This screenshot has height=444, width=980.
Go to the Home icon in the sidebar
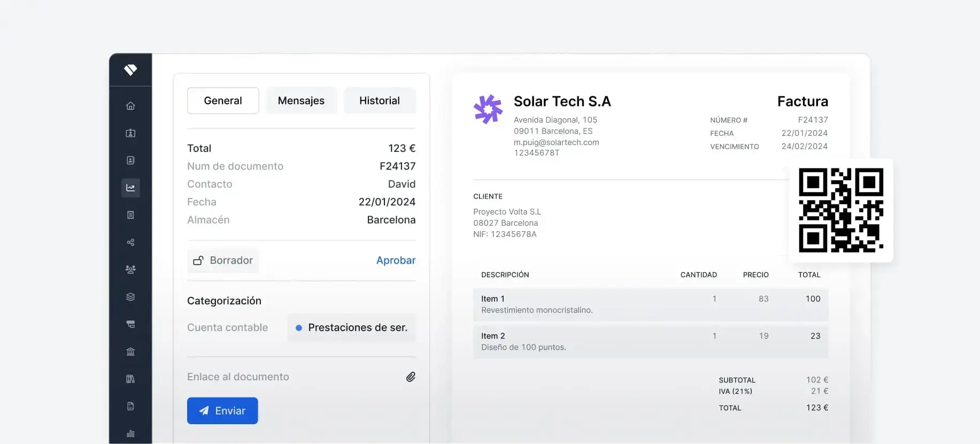click(130, 106)
